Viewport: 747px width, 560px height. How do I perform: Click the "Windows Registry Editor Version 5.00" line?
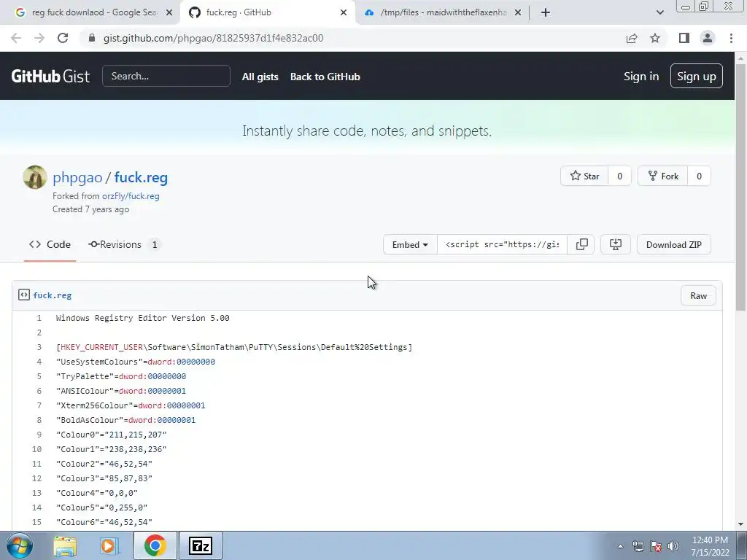(142, 318)
